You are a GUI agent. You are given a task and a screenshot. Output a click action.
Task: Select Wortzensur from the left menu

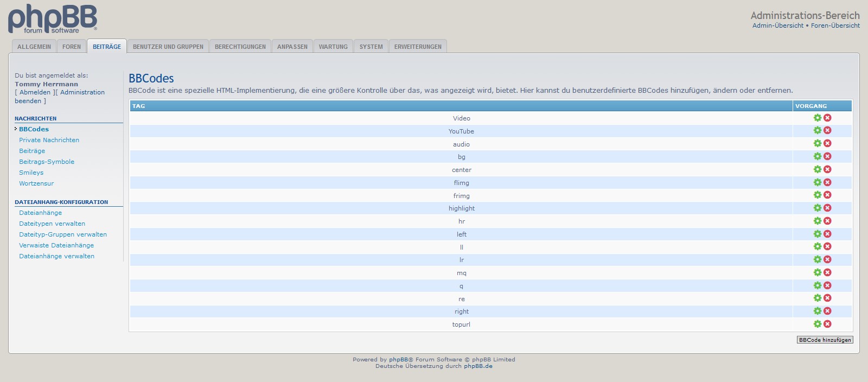tap(36, 183)
